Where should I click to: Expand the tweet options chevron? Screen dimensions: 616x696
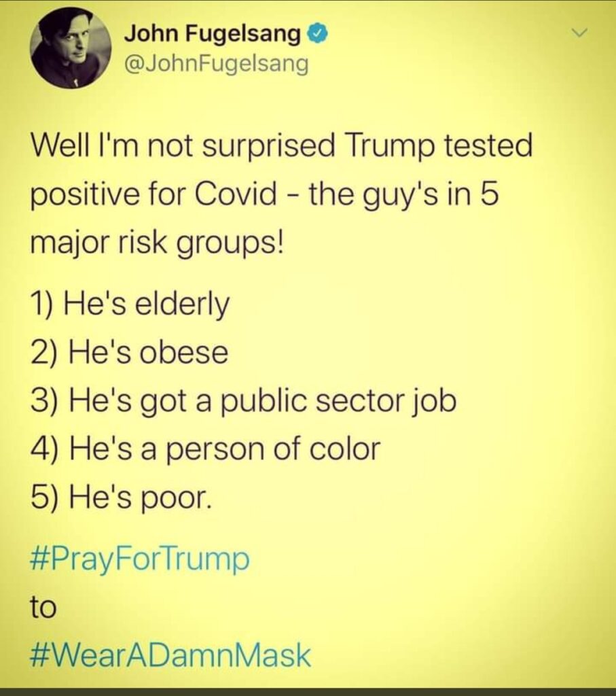point(579,33)
